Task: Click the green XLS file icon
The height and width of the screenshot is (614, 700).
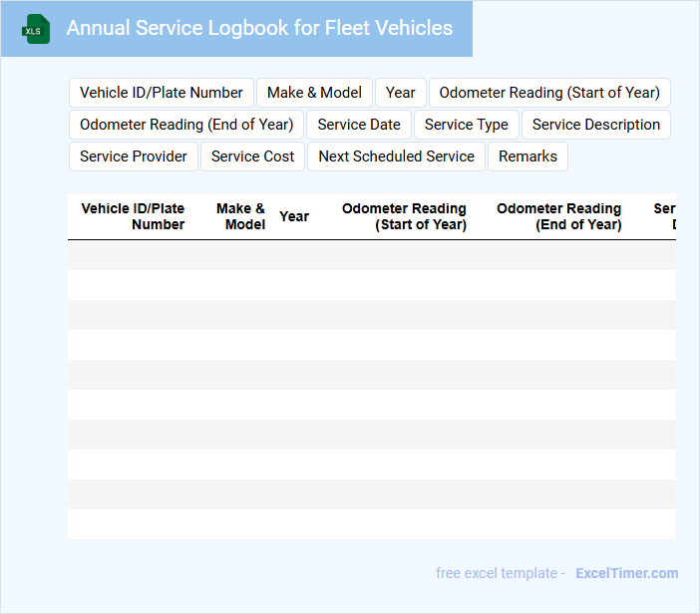Action: (x=36, y=29)
